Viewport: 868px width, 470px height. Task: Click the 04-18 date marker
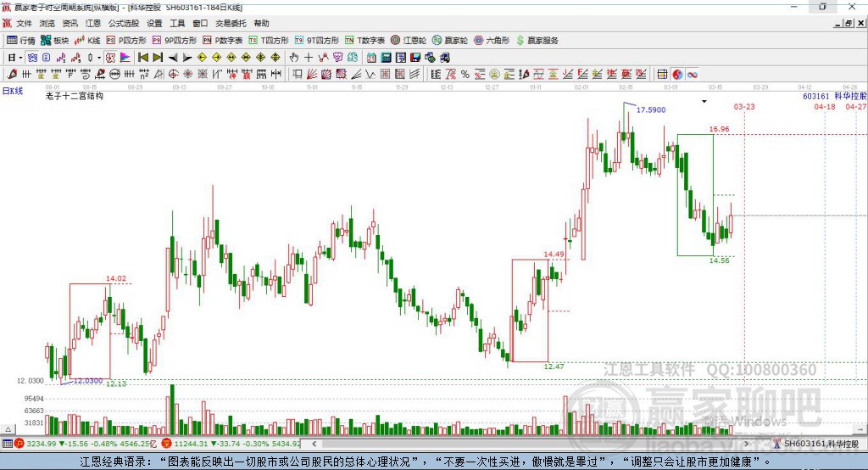pyautogui.click(x=824, y=106)
